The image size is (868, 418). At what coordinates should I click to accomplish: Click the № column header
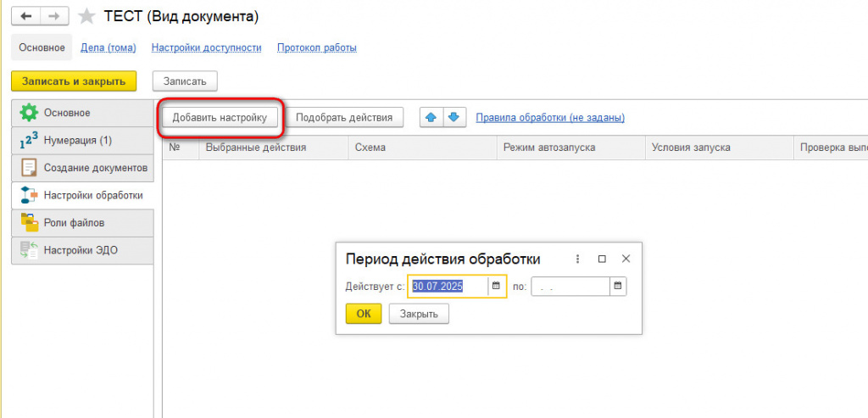click(x=181, y=148)
